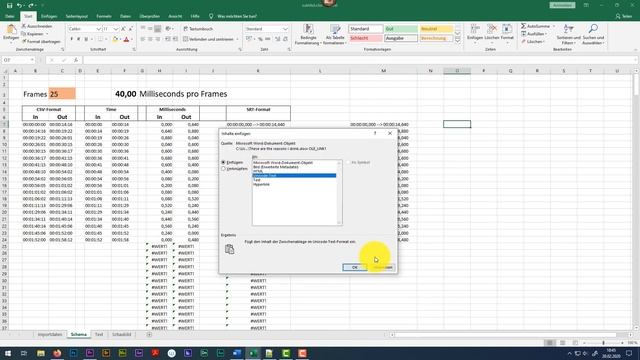The image size is (640, 360).
Task: Select Hyperlink in the format list
Action: (x=261, y=184)
